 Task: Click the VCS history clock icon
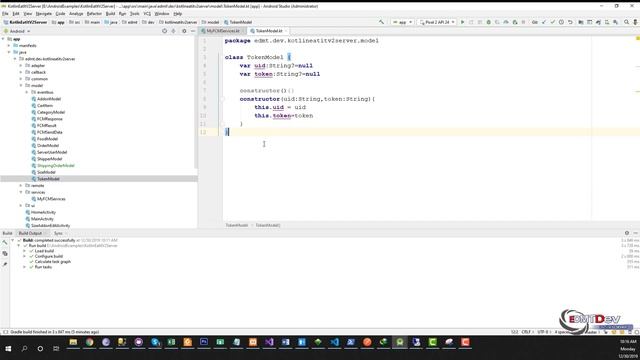561,22
